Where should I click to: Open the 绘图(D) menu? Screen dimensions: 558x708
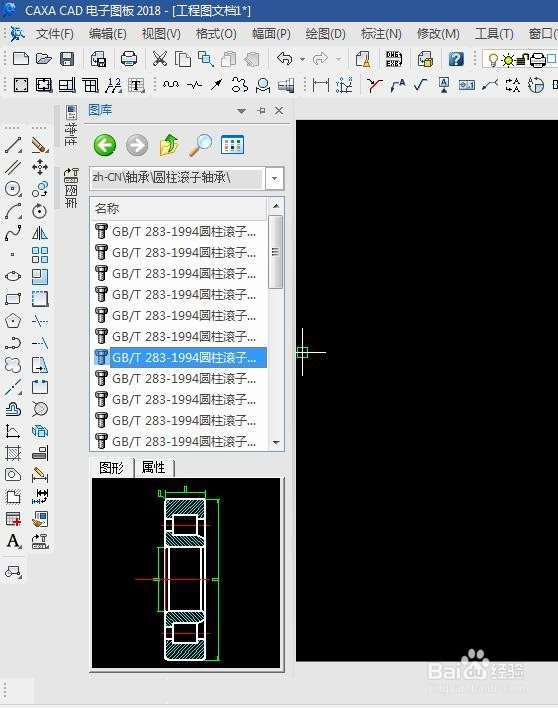point(325,34)
